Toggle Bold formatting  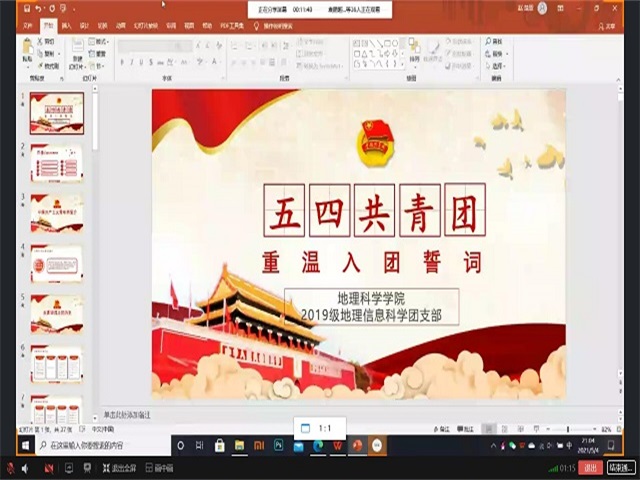pos(122,62)
